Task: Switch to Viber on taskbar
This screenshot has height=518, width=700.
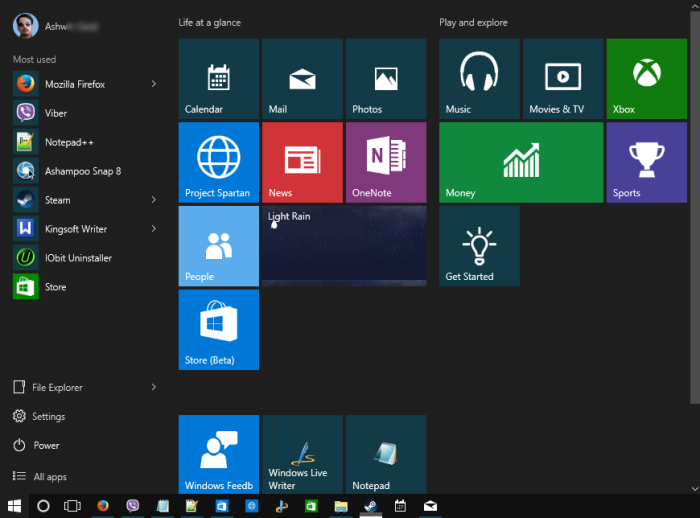Action: coord(133,506)
